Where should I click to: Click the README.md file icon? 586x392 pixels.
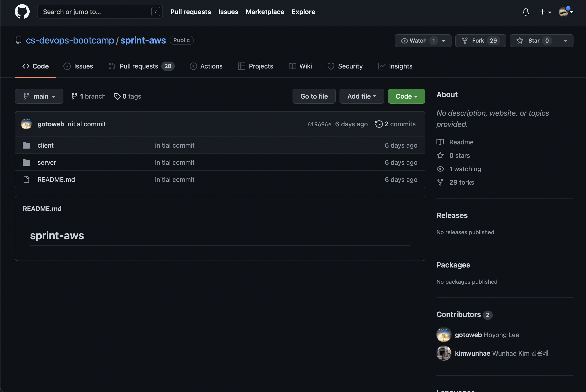click(26, 180)
